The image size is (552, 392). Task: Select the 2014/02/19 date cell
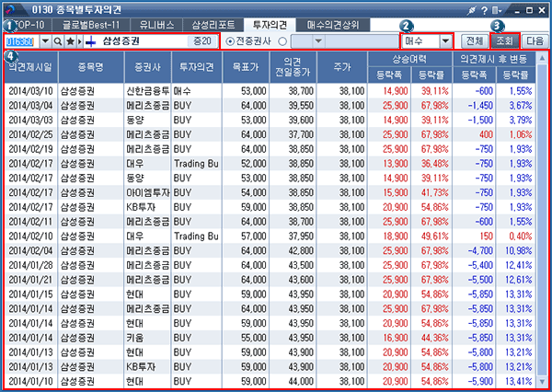[x=30, y=149]
